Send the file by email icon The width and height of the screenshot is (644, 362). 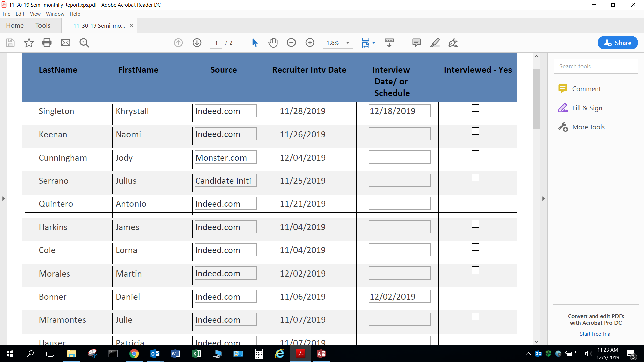(x=66, y=43)
